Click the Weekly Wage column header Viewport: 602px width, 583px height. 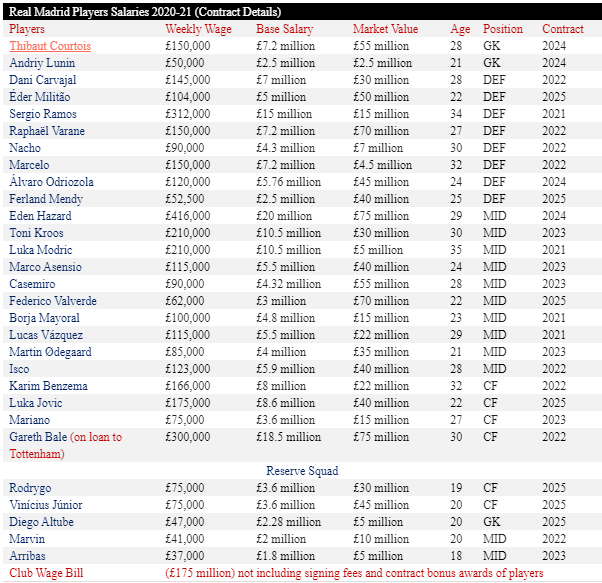(x=198, y=29)
